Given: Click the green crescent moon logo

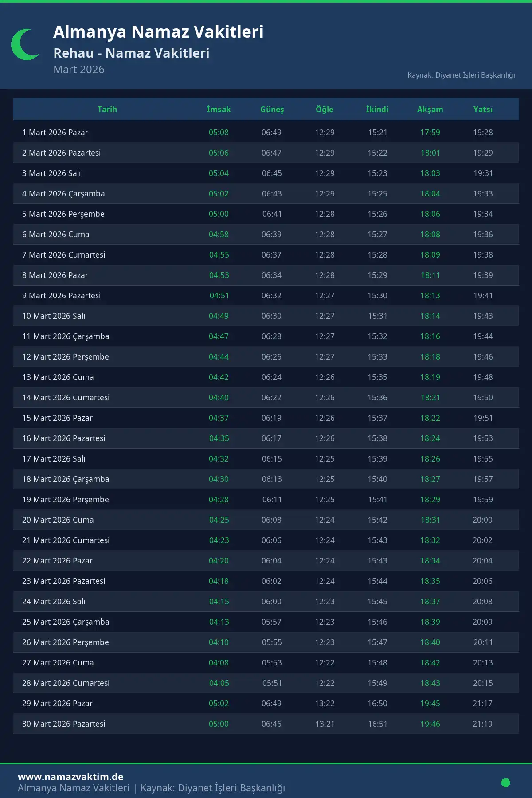Looking at the screenshot, I should 24,45.
